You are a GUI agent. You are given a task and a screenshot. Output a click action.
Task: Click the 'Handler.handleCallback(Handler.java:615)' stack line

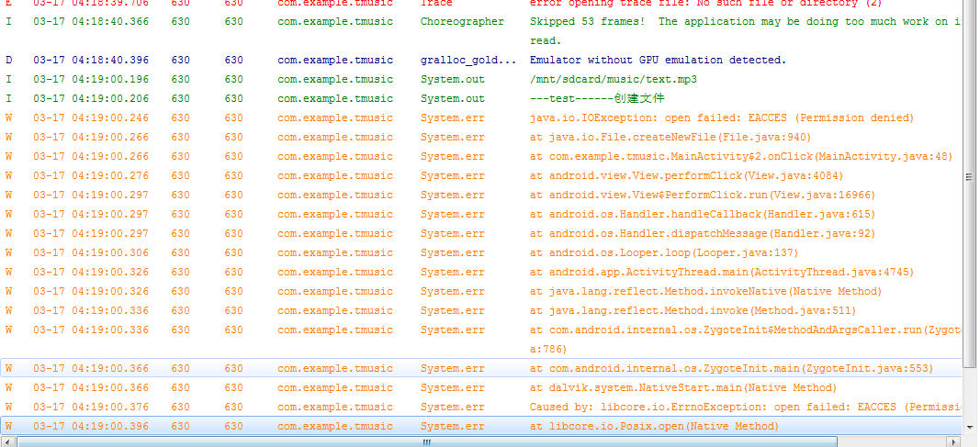pyautogui.click(x=703, y=215)
